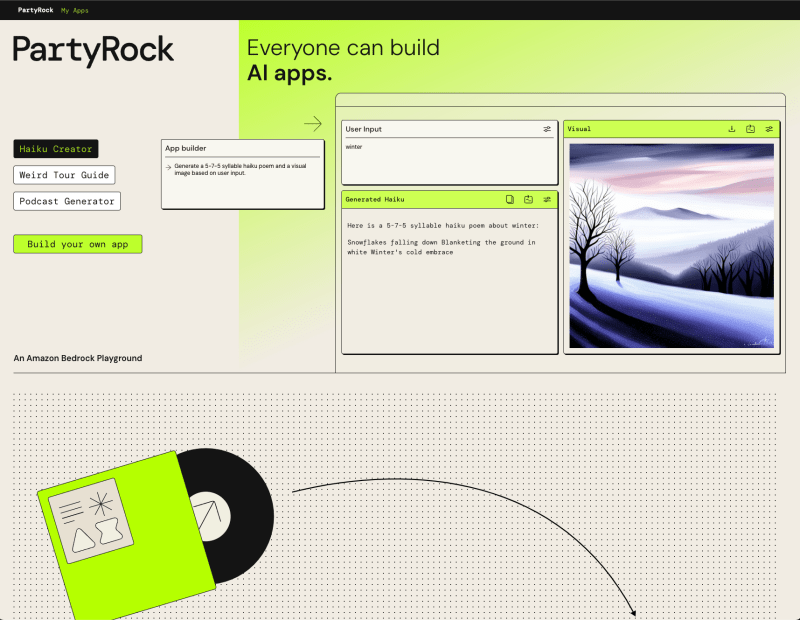Click the App builder prompt text

(240, 169)
